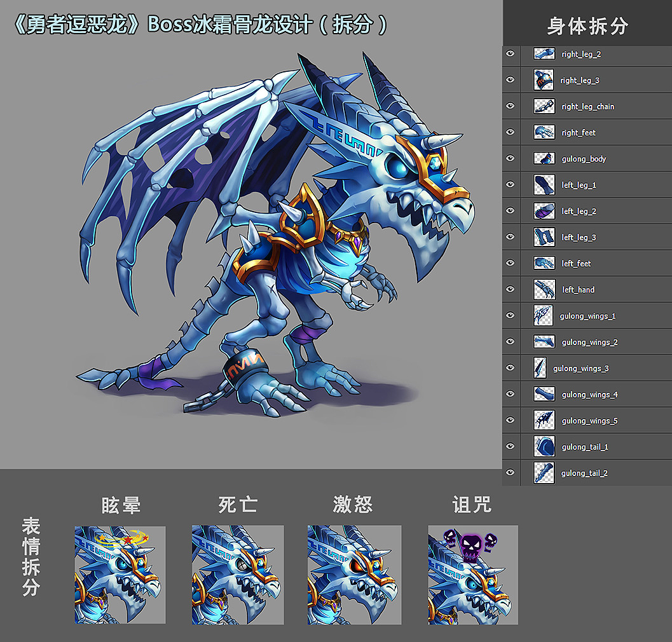
Task: Select the right_leg_3 layer thumbnail
Action: click(x=544, y=80)
